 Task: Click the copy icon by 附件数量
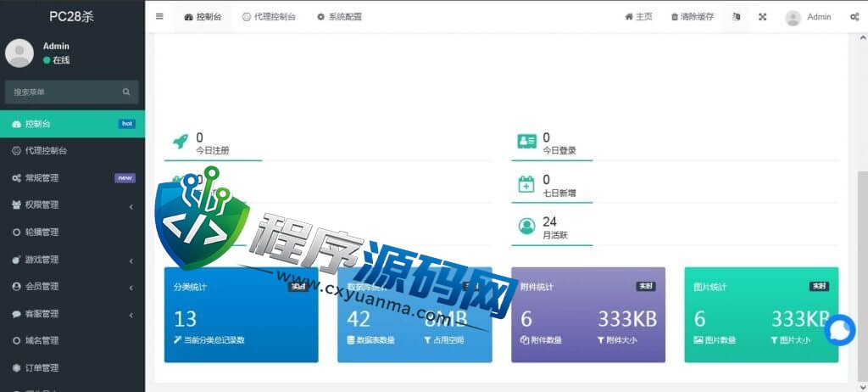pyautogui.click(x=525, y=340)
